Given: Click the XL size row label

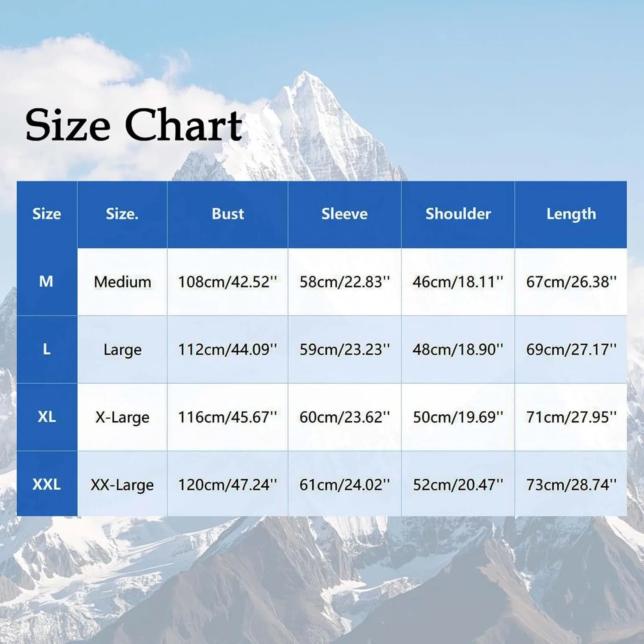Looking at the screenshot, I should [x=46, y=416].
